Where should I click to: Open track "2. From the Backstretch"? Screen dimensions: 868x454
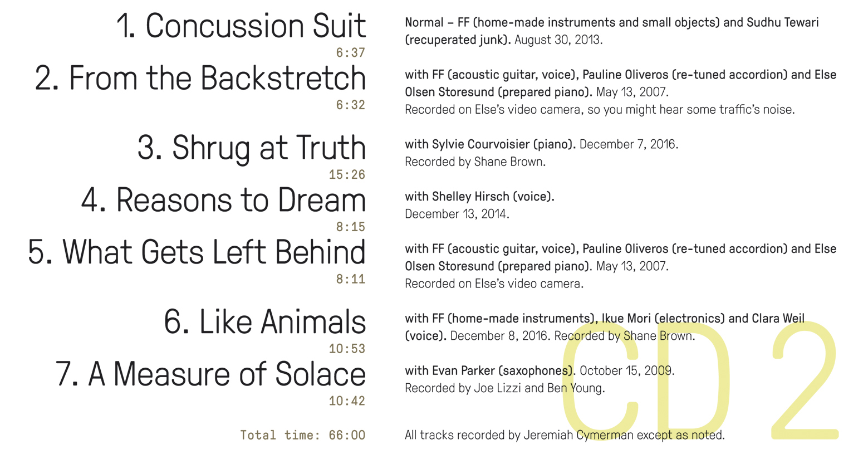tap(200, 78)
